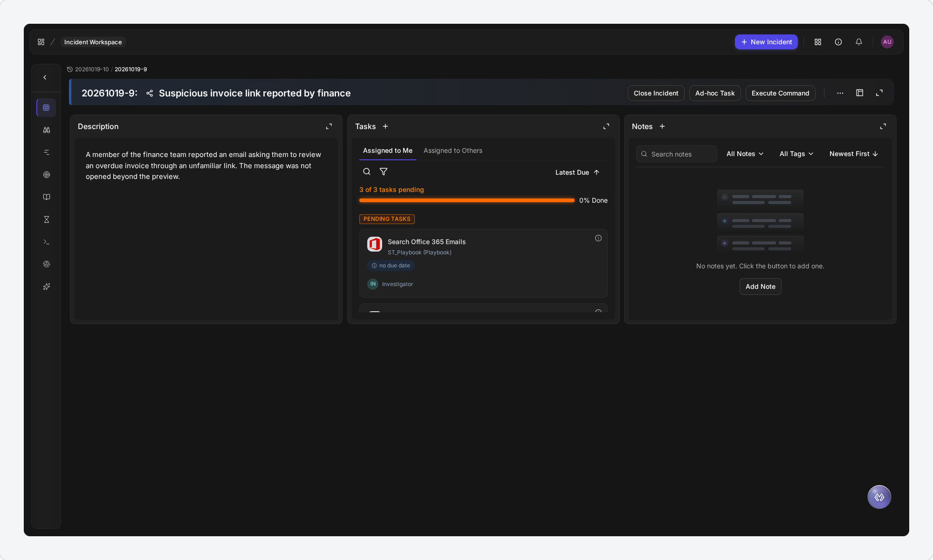Click the Ad-hoc Task button
933x560 pixels.
(x=715, y=93)
